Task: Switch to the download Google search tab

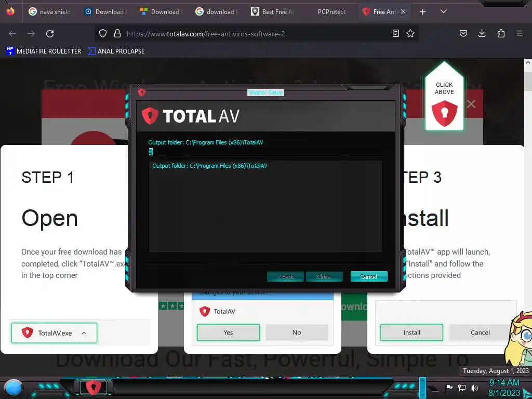Action: tap(217, 11)
